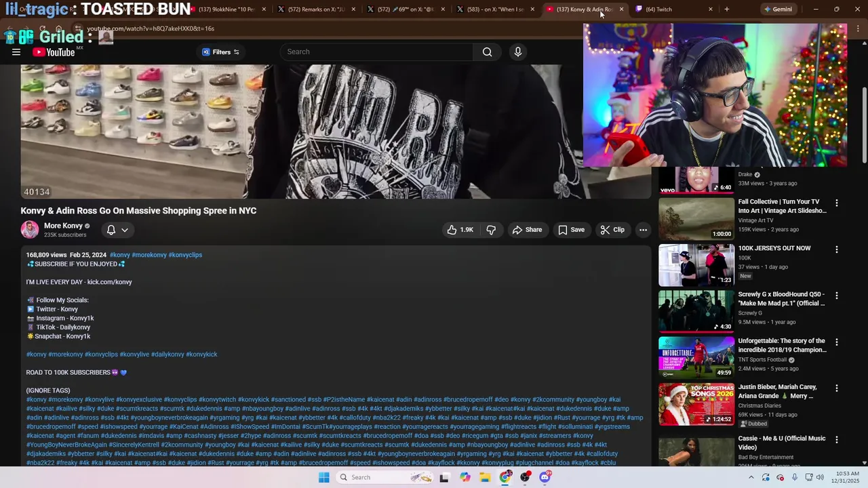Select the "Instagram - Konvy1k" line in the description
868x488 pixels.
65,318
